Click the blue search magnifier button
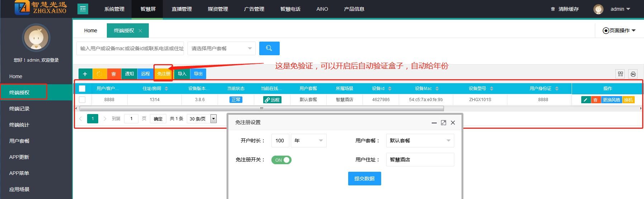644x199 pixels. tap(269, 48)
